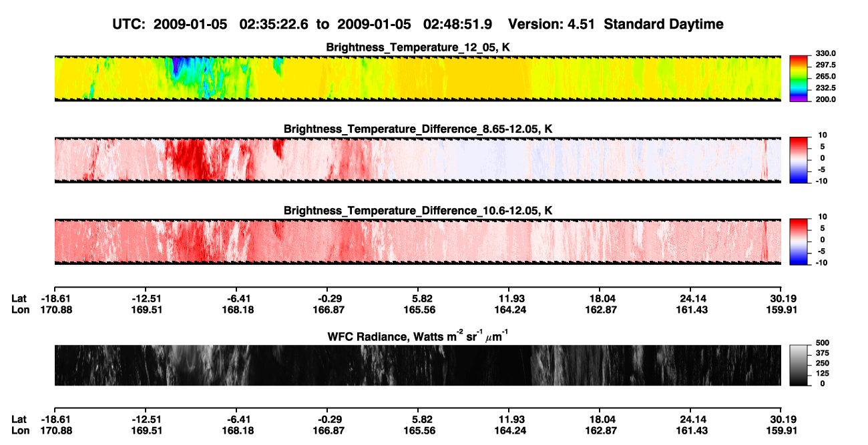Click the 'Brightness_Temperature_Difference_8.65-12.05, K' title
The height and width of the screenshot is (445, 868).
click(x=418, y=129)
